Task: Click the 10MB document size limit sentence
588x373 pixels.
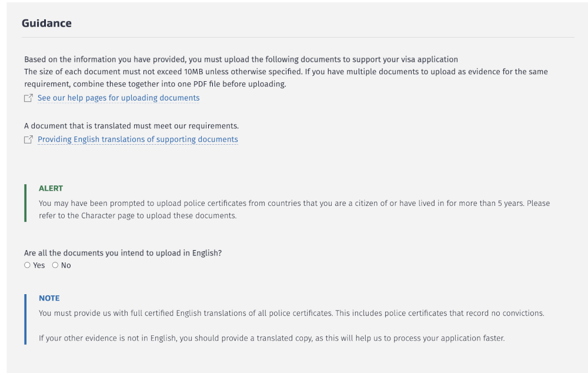Action: pos(286,72)
